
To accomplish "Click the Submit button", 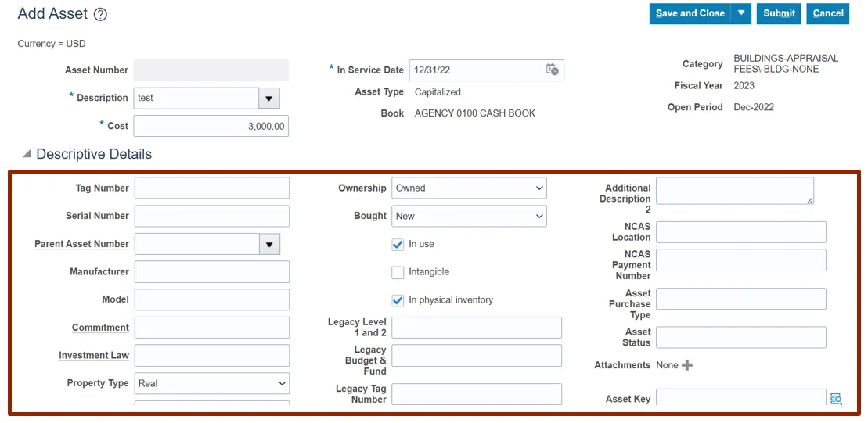I will [x=779, y=13].
